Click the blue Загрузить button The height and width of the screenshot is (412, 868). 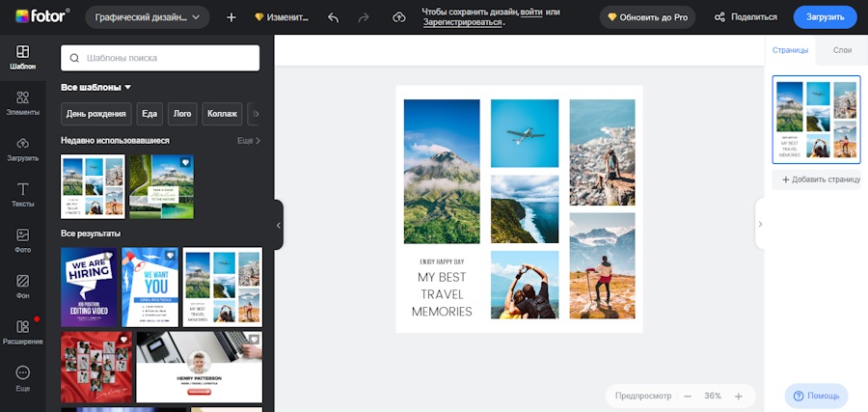pyautogui.click(x=825, y=17)
